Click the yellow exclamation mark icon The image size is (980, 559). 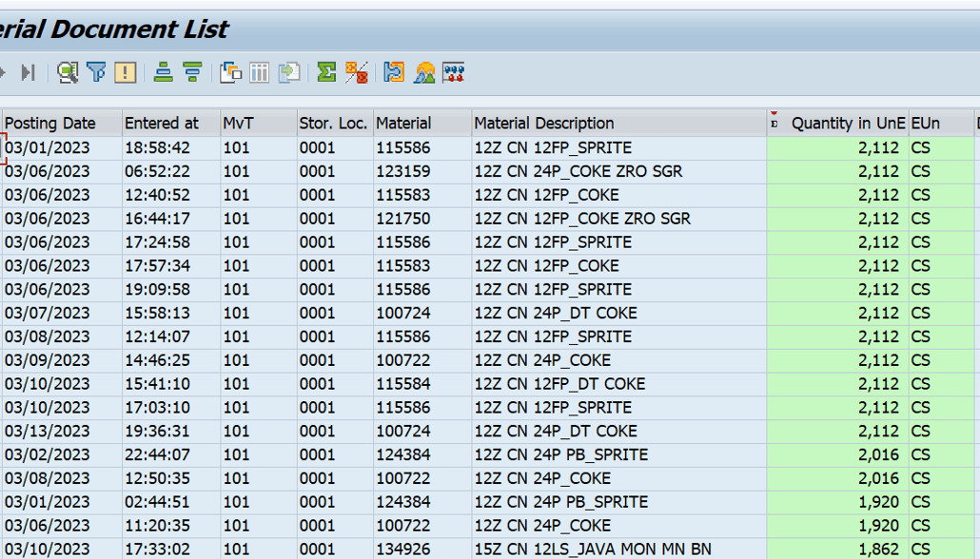pos(125,72)
